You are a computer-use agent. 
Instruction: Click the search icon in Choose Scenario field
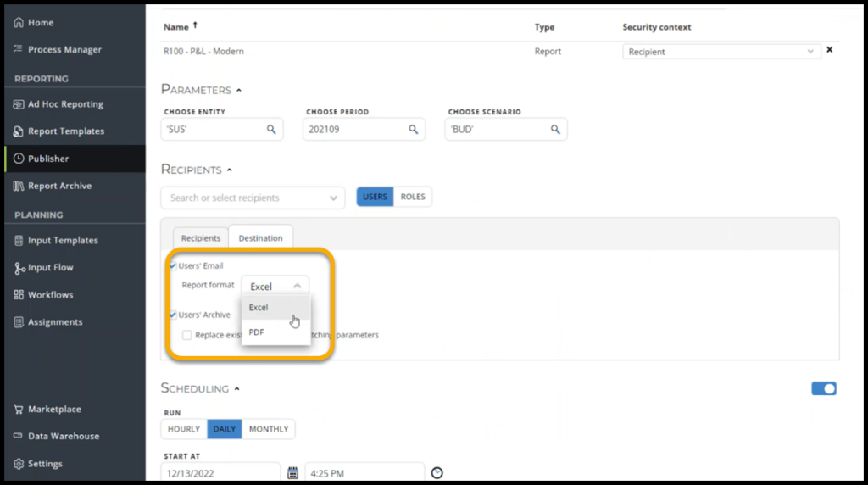555,130
